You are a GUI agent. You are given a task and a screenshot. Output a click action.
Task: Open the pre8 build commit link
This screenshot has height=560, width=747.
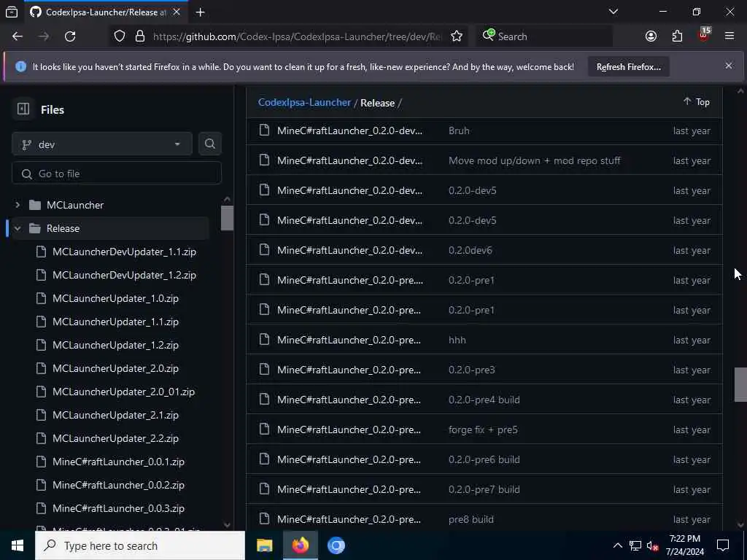coord(471,519)
